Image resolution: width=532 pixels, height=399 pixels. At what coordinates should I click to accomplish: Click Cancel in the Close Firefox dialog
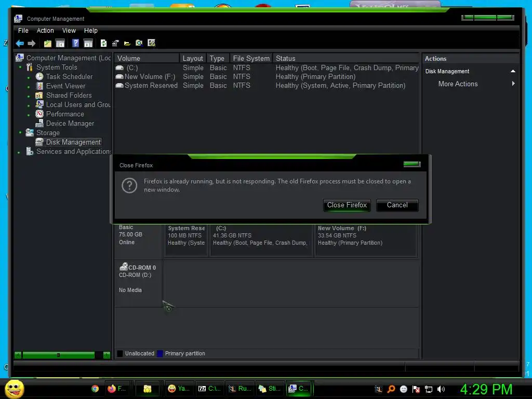click(x=397, y=205)
